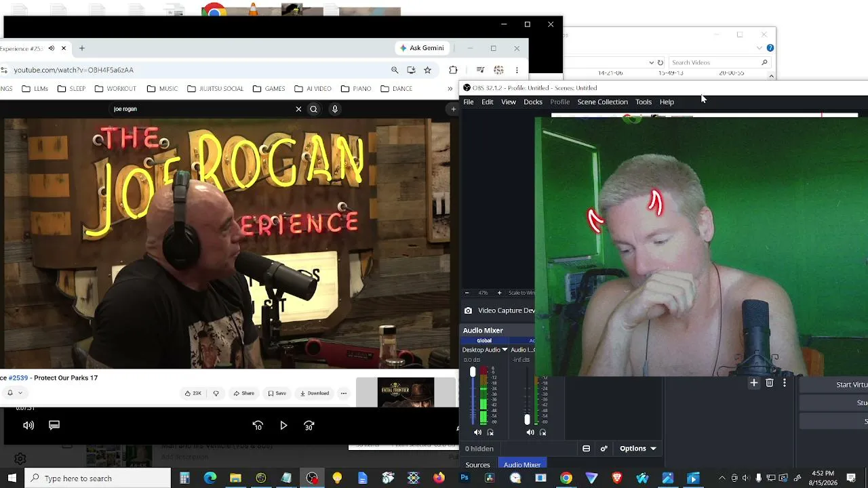
Task: Share the YouTube video
Action: [243, 393]
